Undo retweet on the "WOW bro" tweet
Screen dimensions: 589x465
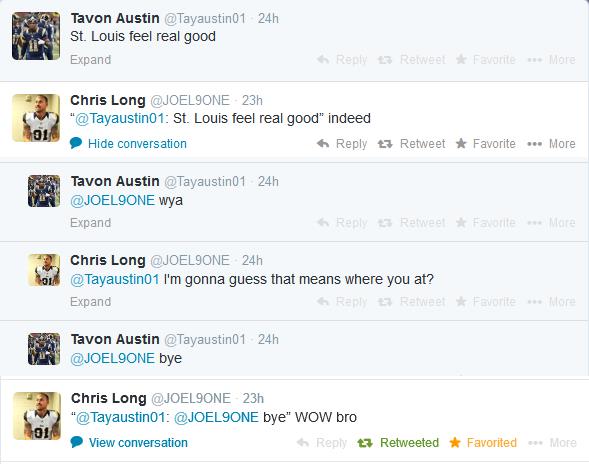(398, 442)
